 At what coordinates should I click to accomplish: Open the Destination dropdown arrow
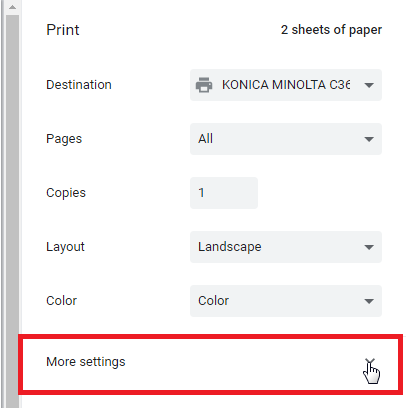pos(369,85)
